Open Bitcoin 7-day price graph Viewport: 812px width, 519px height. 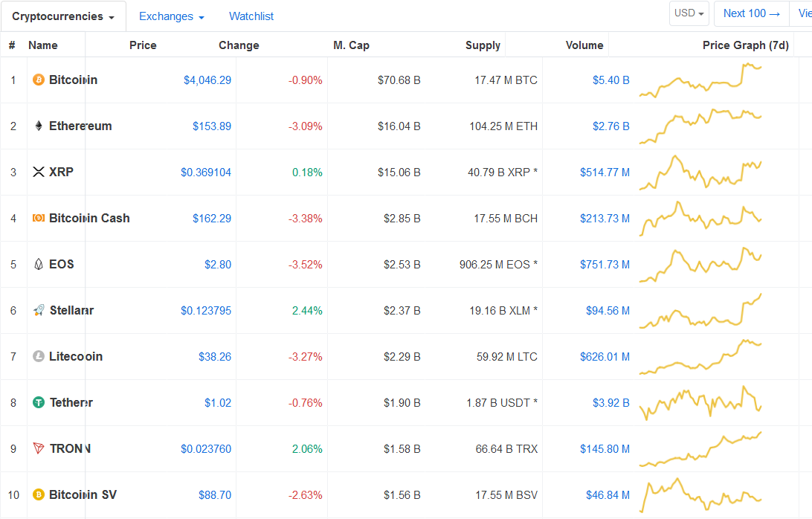pos(700,80)
